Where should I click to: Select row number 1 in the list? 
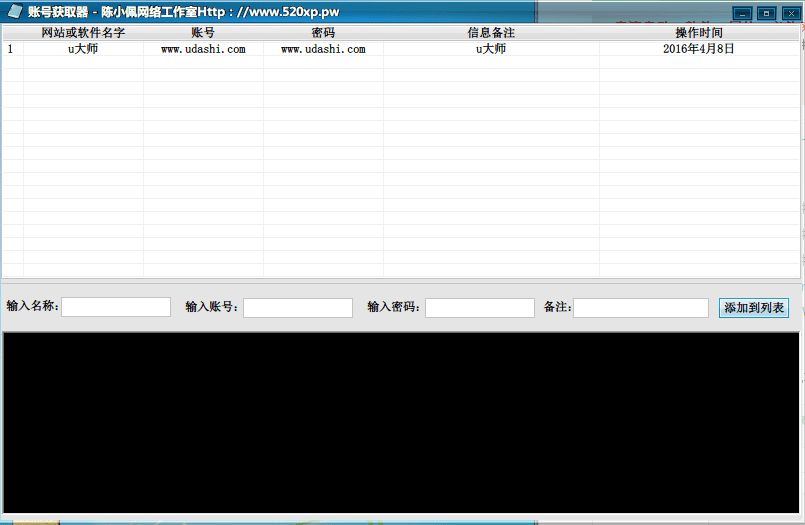11,49
